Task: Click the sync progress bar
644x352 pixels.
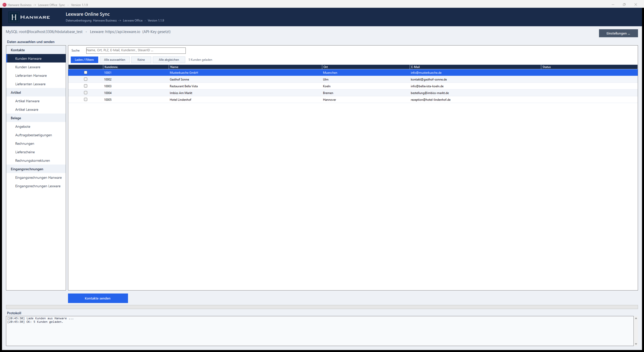Action: [322, 307]
